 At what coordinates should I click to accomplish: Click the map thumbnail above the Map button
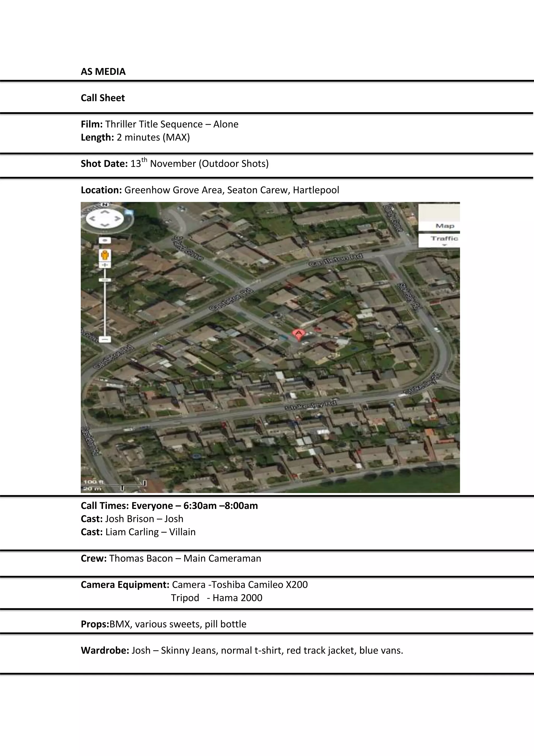pos(439,213)
